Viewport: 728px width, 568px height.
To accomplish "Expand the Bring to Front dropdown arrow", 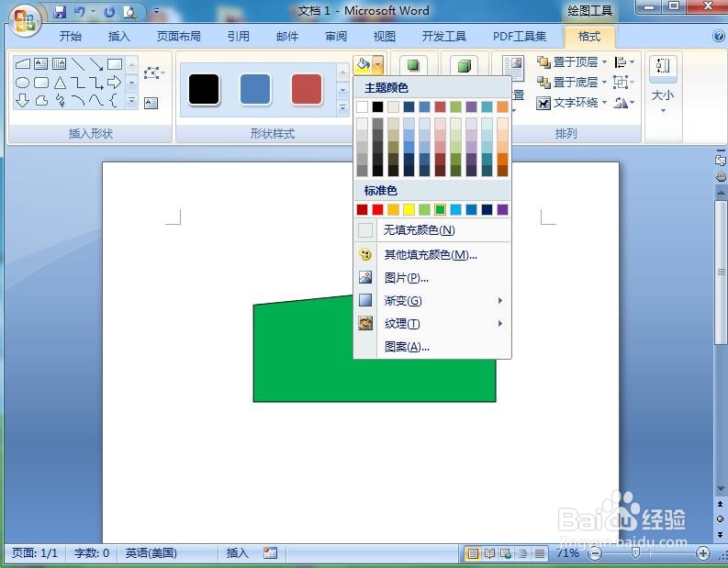I will [x=604, y=61].
